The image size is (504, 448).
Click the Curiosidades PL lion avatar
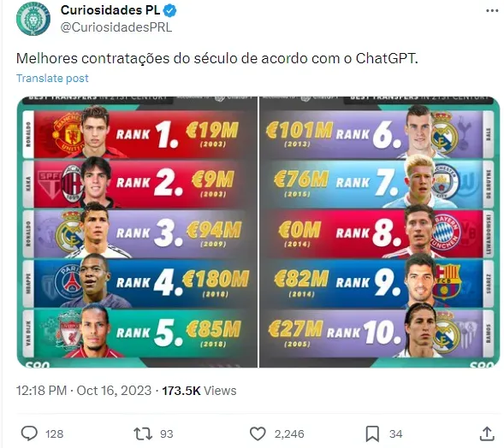click(33, 19)
